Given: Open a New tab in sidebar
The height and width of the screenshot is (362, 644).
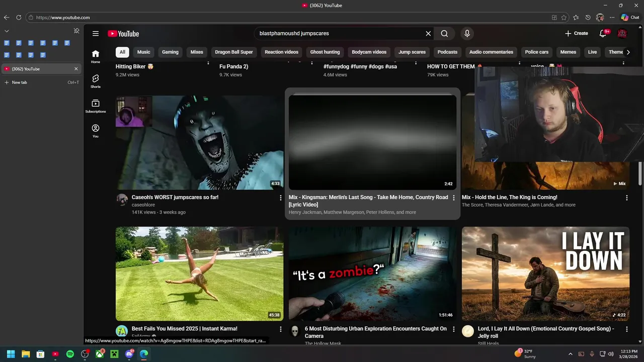Looking at the screenshot, I should [41, 82].
